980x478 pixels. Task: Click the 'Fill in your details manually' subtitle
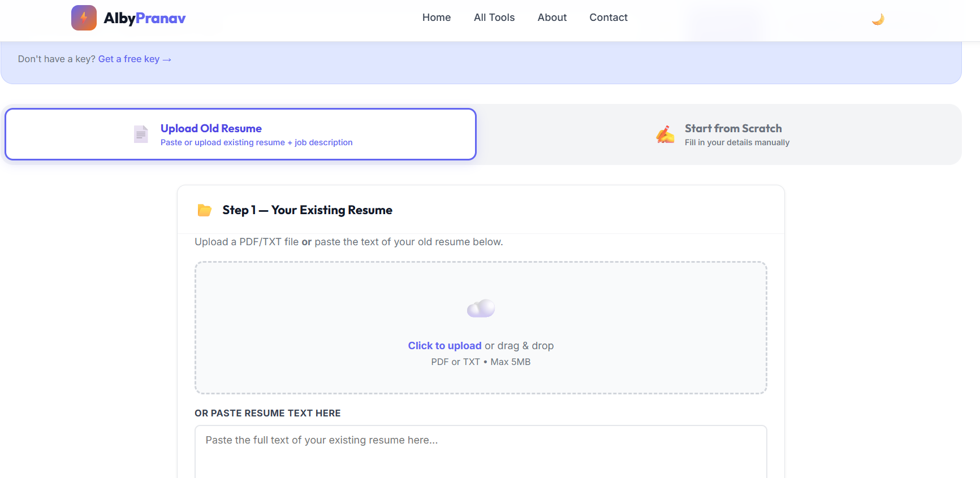737,142
